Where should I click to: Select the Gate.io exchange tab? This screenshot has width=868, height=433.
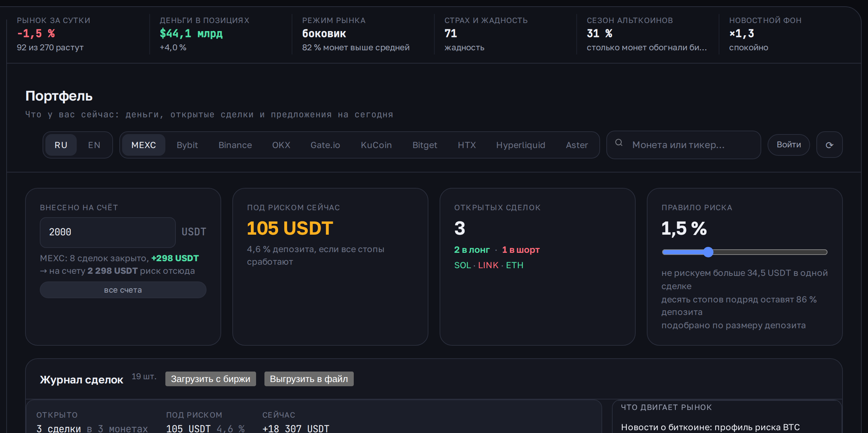click(x=325, y=145)
